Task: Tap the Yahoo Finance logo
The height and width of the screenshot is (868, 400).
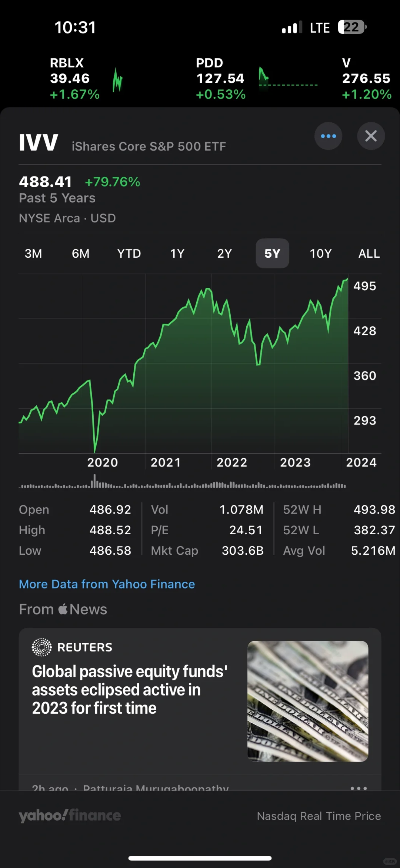Action: pos(70,815)
